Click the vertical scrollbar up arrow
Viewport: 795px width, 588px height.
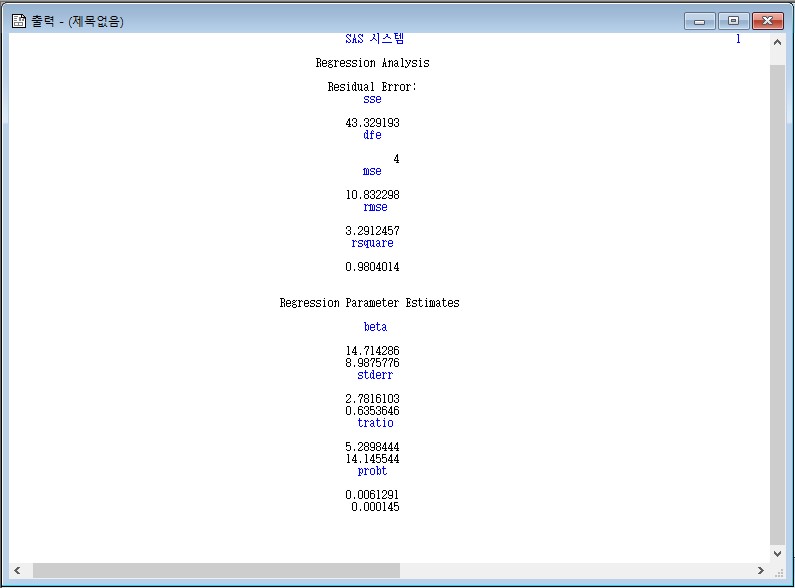(x=777, y=43)
